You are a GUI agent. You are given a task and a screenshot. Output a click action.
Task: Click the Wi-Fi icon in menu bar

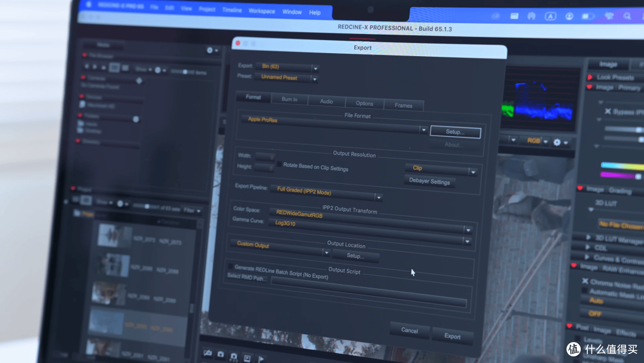tap(609, 16)
